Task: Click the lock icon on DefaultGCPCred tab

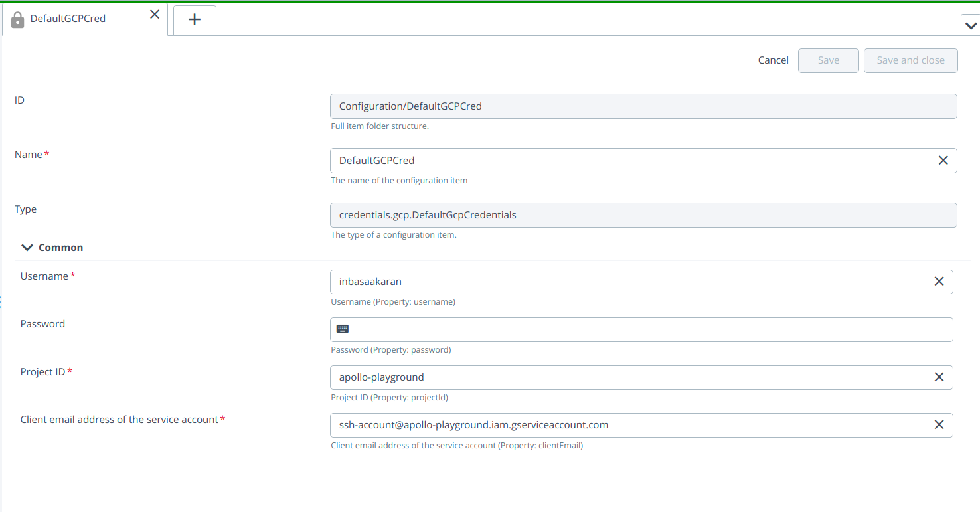Action: pyautogui.click(x=18, y=20)
